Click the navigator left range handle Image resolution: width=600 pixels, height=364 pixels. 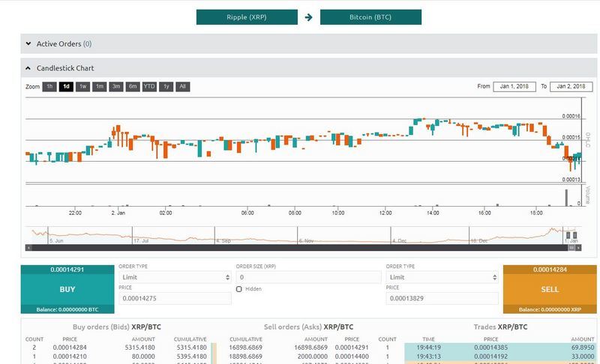point(568,235)
